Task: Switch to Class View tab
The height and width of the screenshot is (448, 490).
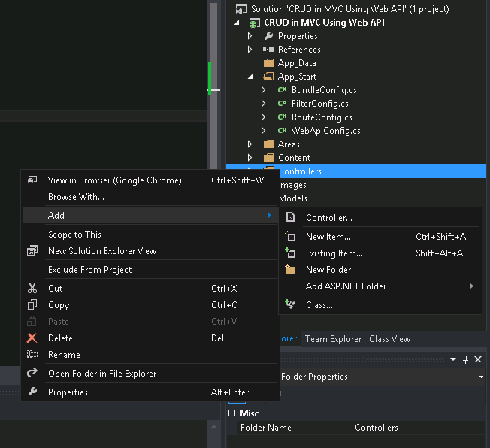Action: (x=390, y=339)
